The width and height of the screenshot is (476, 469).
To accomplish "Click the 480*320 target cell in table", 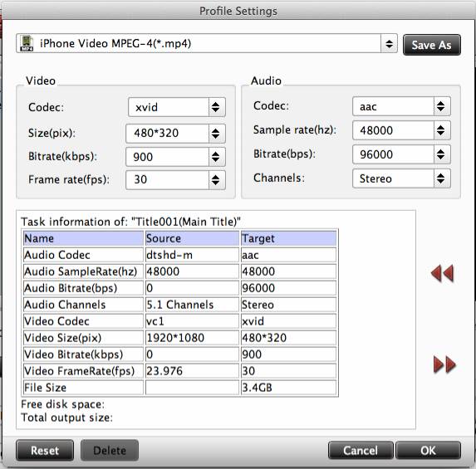I will (x=289, y=338).
